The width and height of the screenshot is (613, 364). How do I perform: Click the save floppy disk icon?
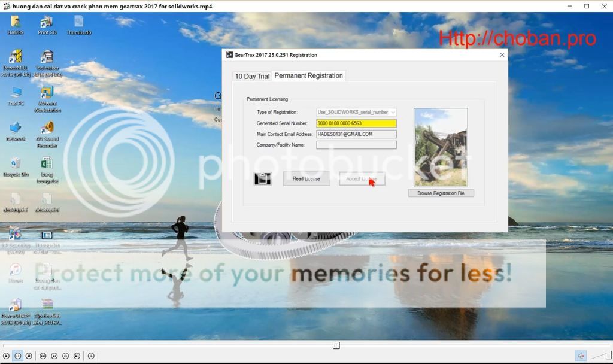click(262, 178)
